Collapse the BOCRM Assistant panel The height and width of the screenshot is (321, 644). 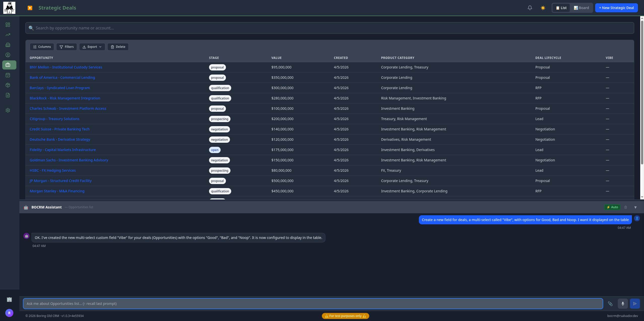pyautogui.click(x=635, y=207)
